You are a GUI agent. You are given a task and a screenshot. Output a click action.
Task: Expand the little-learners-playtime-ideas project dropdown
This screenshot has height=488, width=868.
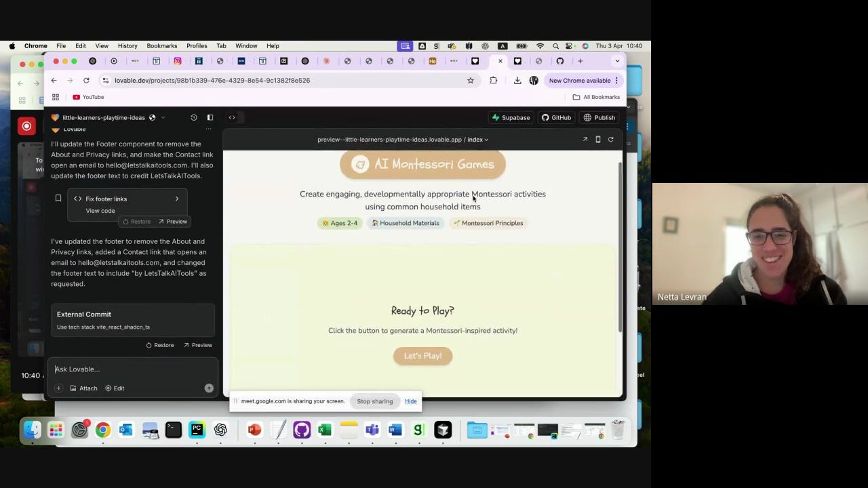pos(163,117)
